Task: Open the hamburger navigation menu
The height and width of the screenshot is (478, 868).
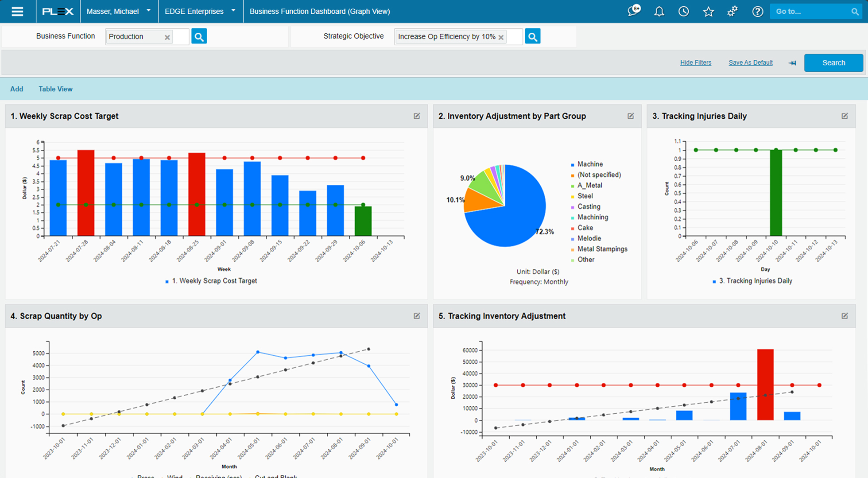Action: (x=17, y=11)
